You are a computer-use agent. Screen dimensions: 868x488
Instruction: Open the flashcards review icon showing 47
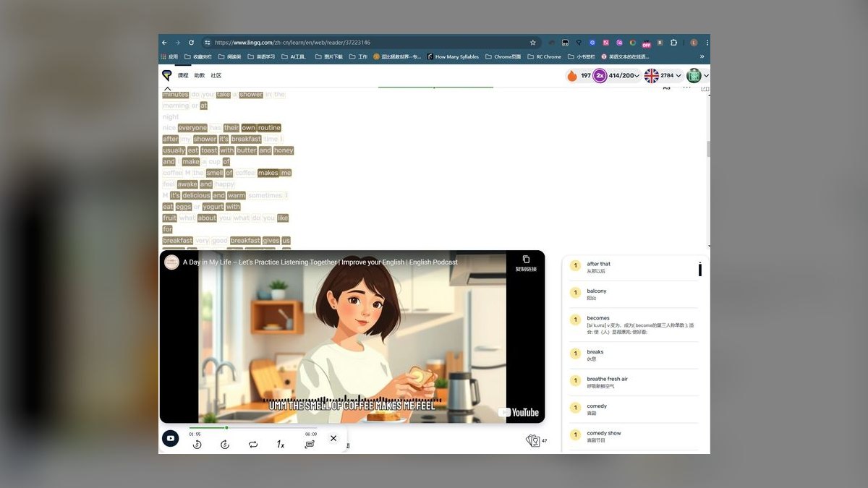coord(536,441)
